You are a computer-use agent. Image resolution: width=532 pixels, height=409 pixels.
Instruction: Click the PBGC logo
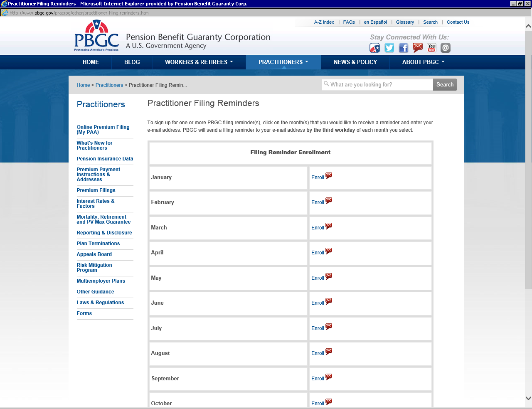point(96,36)
